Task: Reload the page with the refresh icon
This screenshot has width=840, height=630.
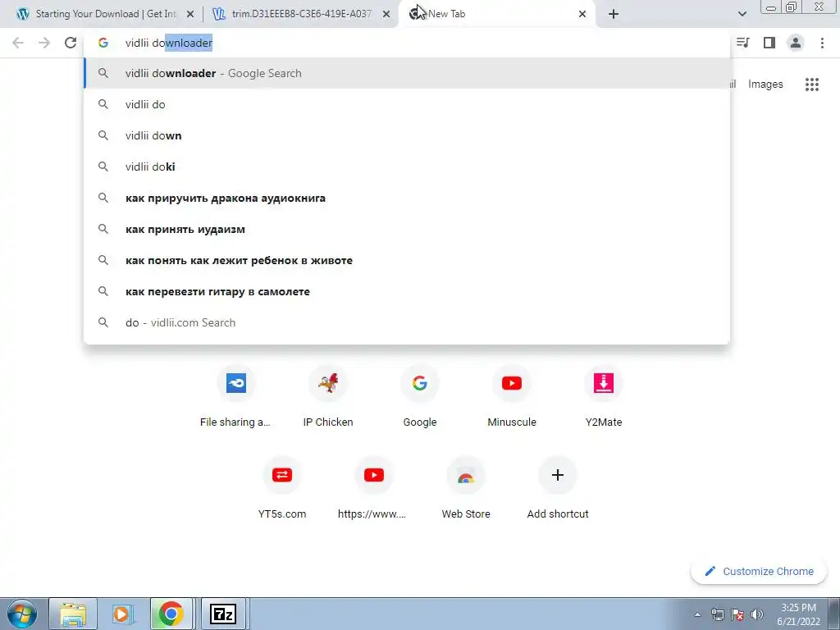Action: 71,43
